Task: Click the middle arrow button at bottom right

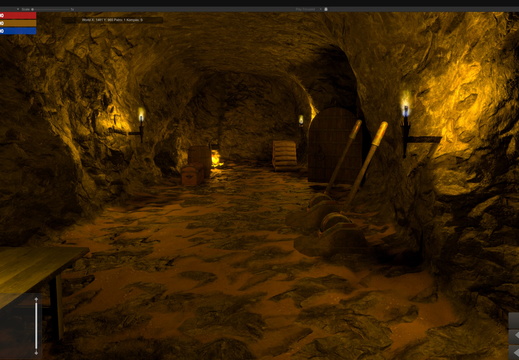Action: pos(514,336)
